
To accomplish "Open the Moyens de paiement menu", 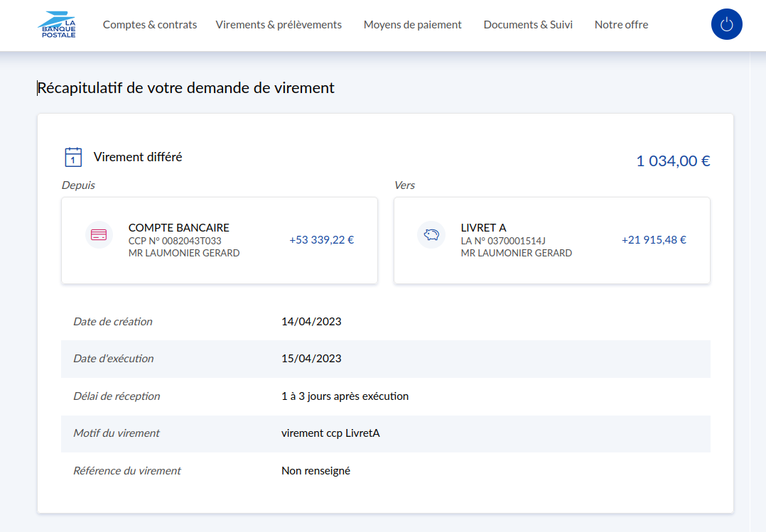I will point(412,25).
